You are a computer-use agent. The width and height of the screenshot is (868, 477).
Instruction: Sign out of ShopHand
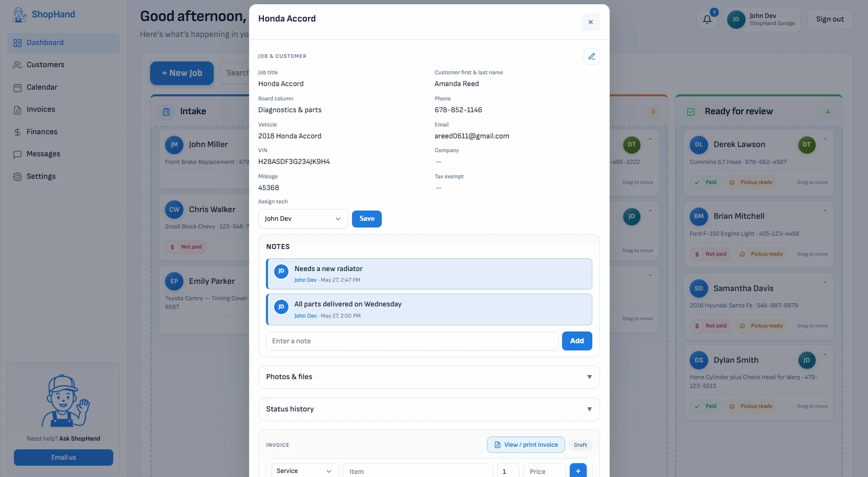(x=830, y=19)
